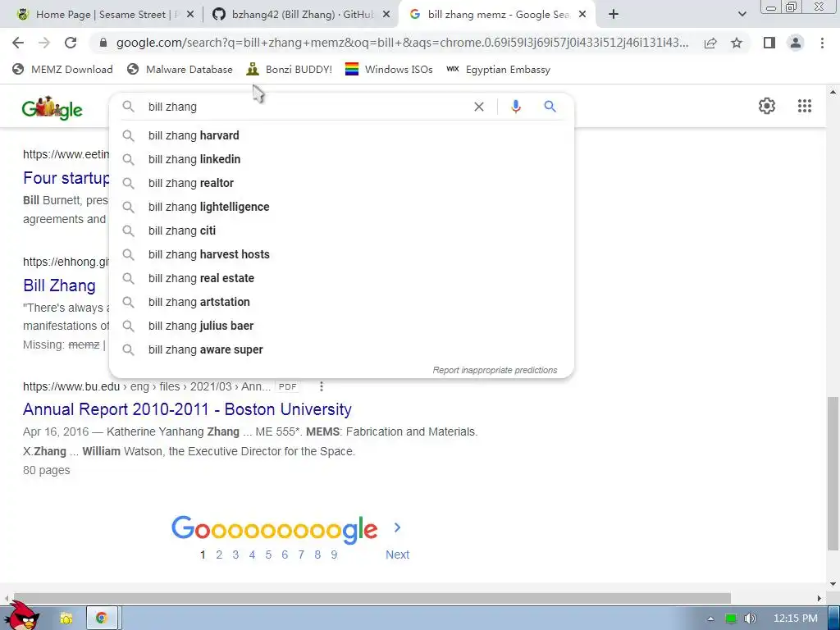Clear the search box with the X
840x630 pixels.
click(x=479, y=107)
